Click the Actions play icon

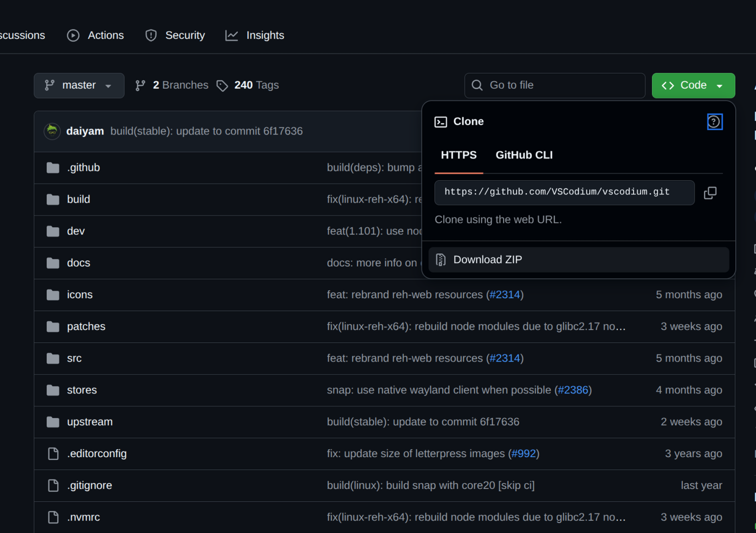(x=73, y=35)
